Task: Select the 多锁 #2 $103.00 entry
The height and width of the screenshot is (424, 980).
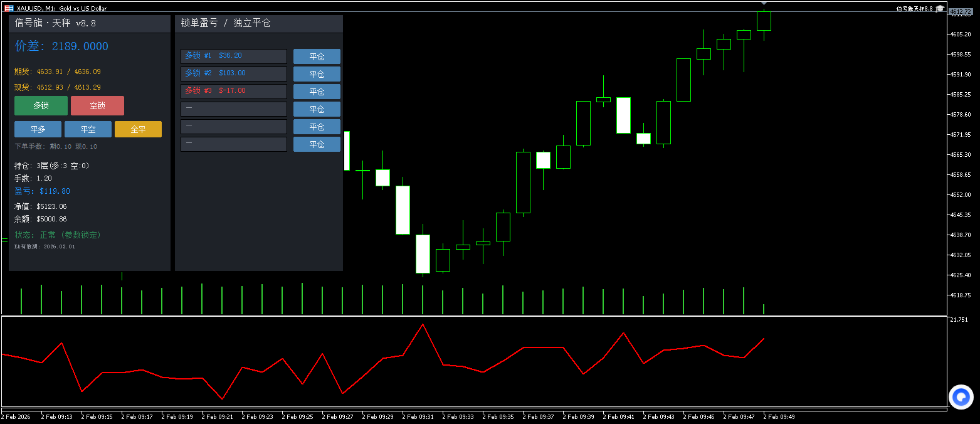Action: (234, 74)
